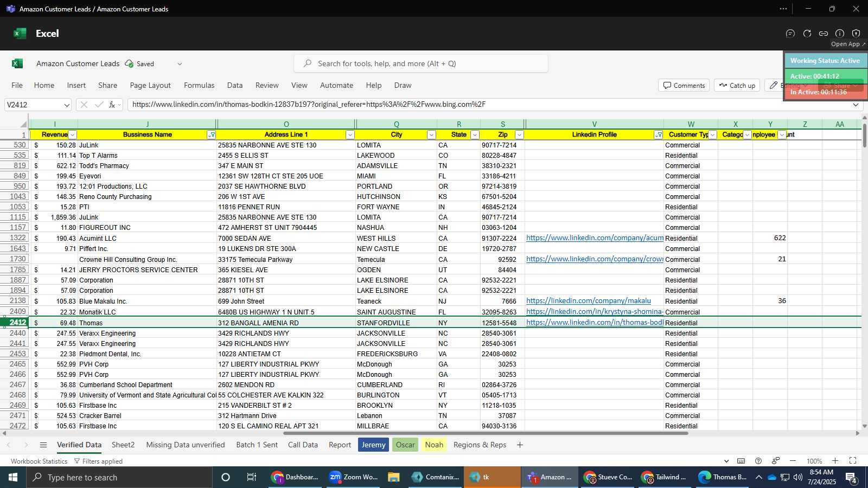Switch to the Jeremy sheet tab
This screenshot has height=488, width=868.
click(x=373, y=445)
